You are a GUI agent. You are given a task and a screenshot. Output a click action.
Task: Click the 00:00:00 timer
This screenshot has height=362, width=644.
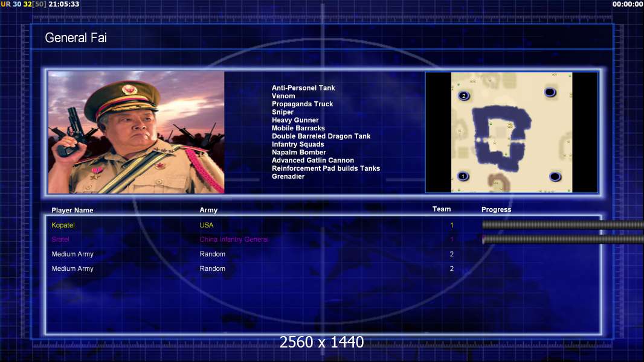click(627, 4)
